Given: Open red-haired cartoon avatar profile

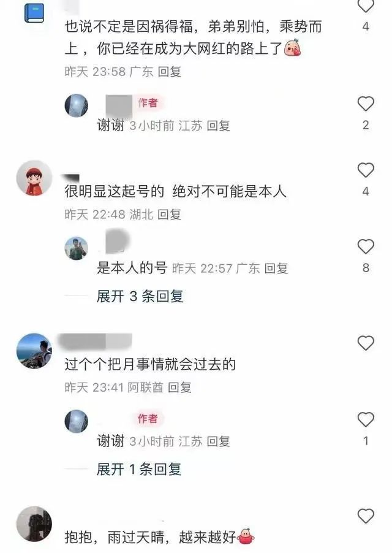Looking at the screenshot, I should coord(34,178).
